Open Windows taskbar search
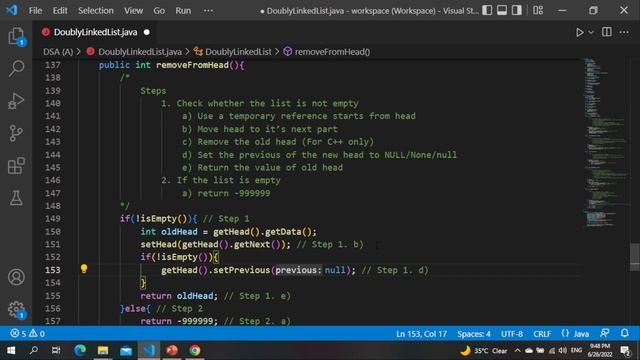This screenshot has width=640, height=360. tap(34, 350)
